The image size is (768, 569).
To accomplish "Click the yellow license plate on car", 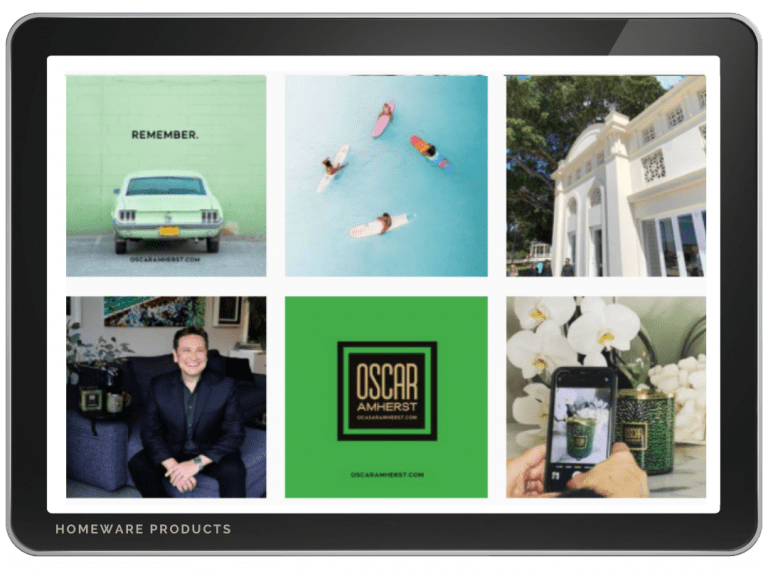I will coord(168,231).
